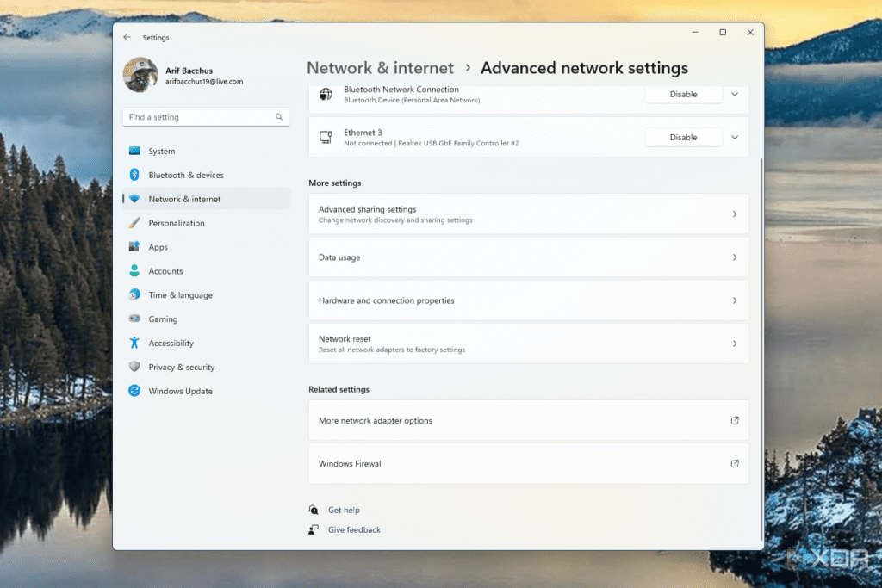Click the Privacy & security shield icon
Image resolution: width=882 pixels, height=588 pixels.
coord(134,367)
